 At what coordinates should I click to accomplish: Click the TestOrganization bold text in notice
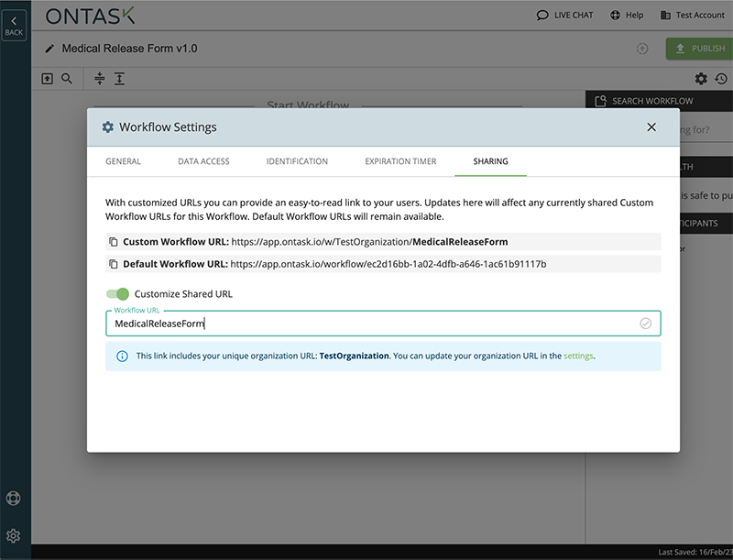click(354, 356)
